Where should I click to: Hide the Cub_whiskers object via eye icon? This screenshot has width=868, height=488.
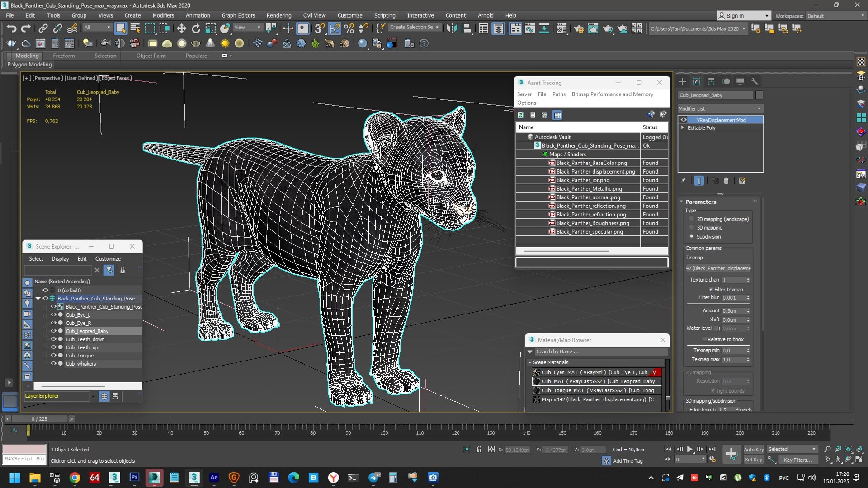pos(53,364)
